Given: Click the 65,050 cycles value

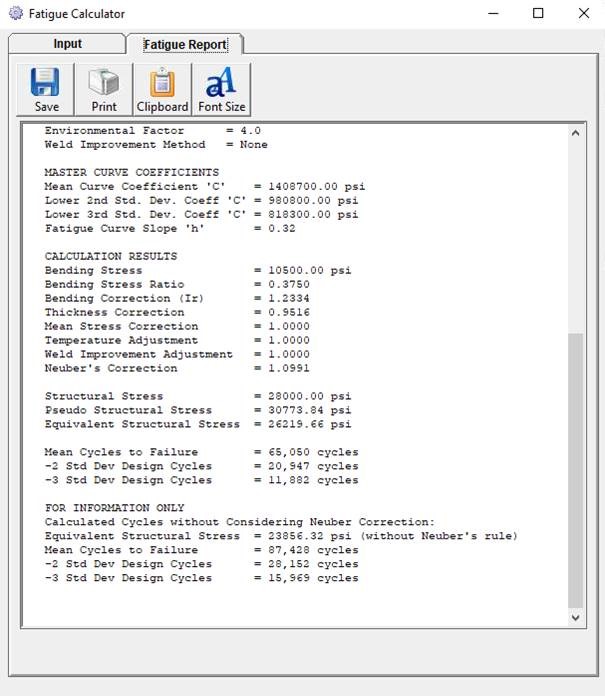Looking at the screenshot, I should 313,452.
